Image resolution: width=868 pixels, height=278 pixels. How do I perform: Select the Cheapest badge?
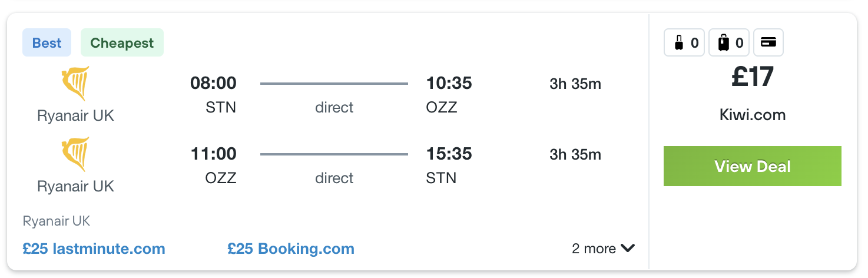(122, 43)
